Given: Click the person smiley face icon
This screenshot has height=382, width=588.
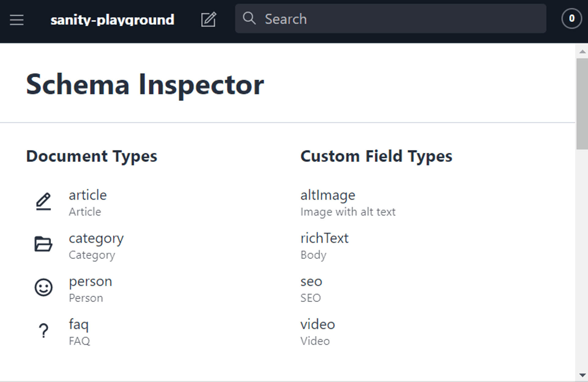Looking at the screenshot, I should pos(43,287).
